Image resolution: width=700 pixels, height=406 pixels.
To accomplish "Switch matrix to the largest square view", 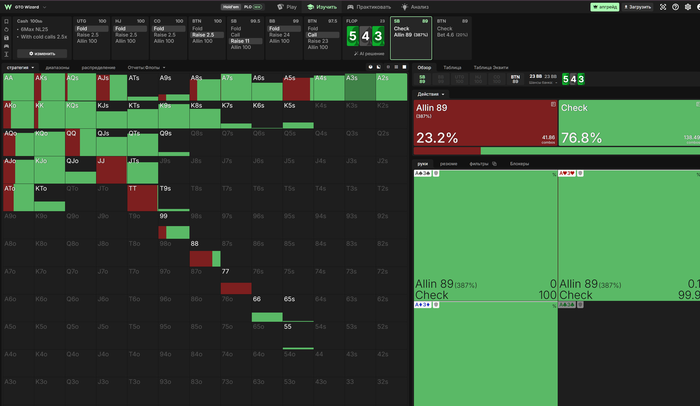I will (404, 67).
